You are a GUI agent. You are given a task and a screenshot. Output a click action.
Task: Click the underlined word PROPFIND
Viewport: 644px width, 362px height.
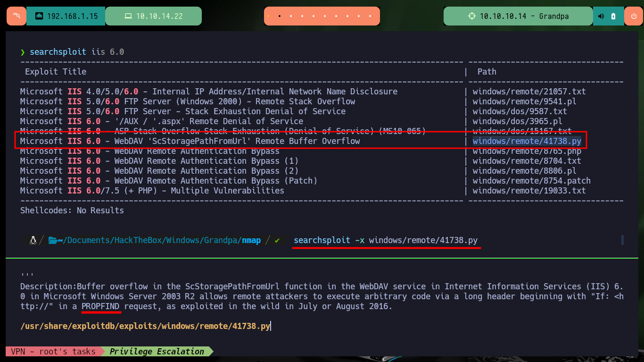100,306
